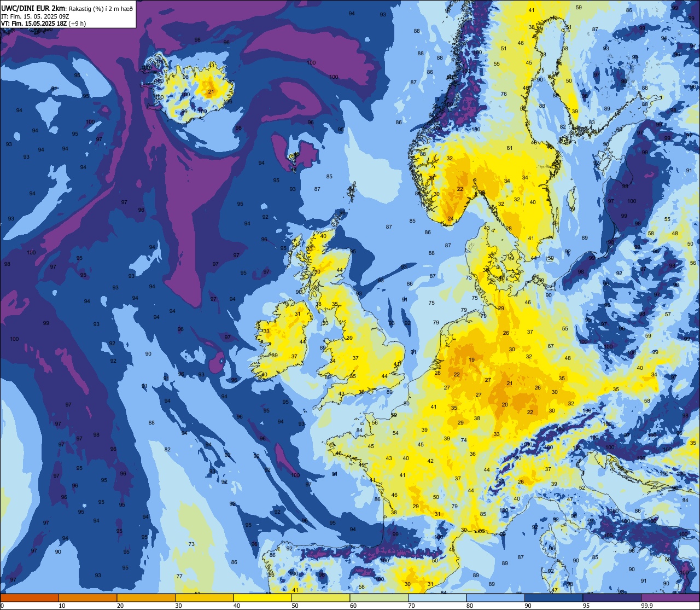This screenshot has width=700, height=610.
Task: Pick the purple above-99.9 legend segment
Action: click(x=670, y=597)
